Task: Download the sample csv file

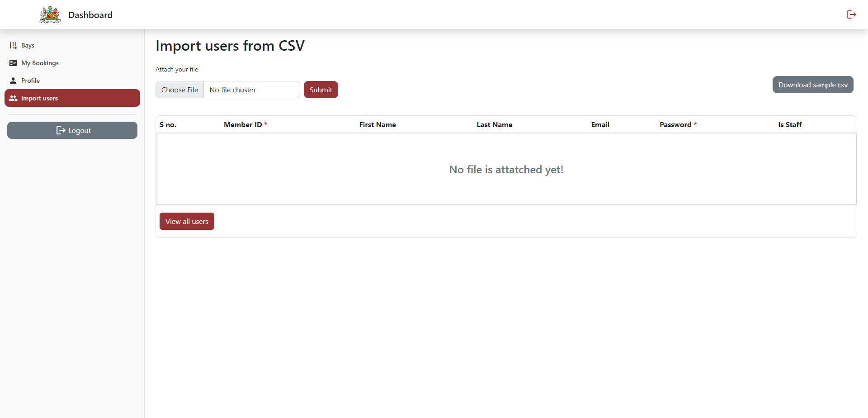Action: click(x=813, y=85)
